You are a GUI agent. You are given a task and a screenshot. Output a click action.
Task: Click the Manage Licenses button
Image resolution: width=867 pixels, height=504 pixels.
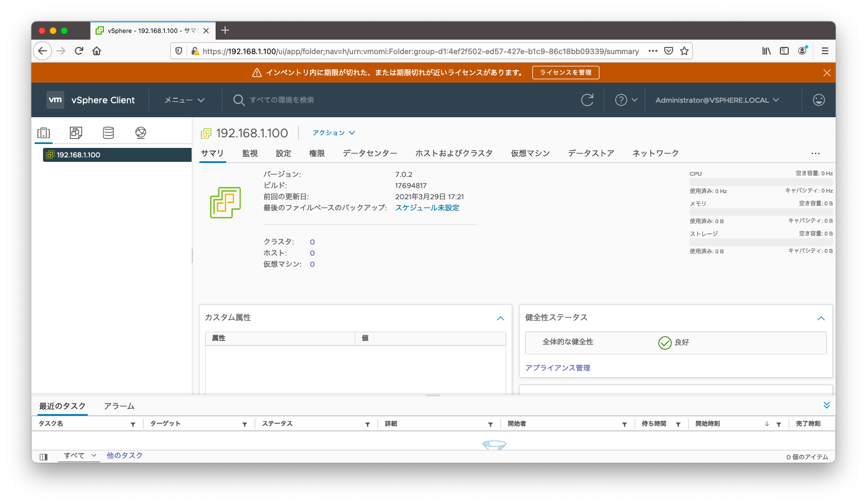(x=565, y=73)
